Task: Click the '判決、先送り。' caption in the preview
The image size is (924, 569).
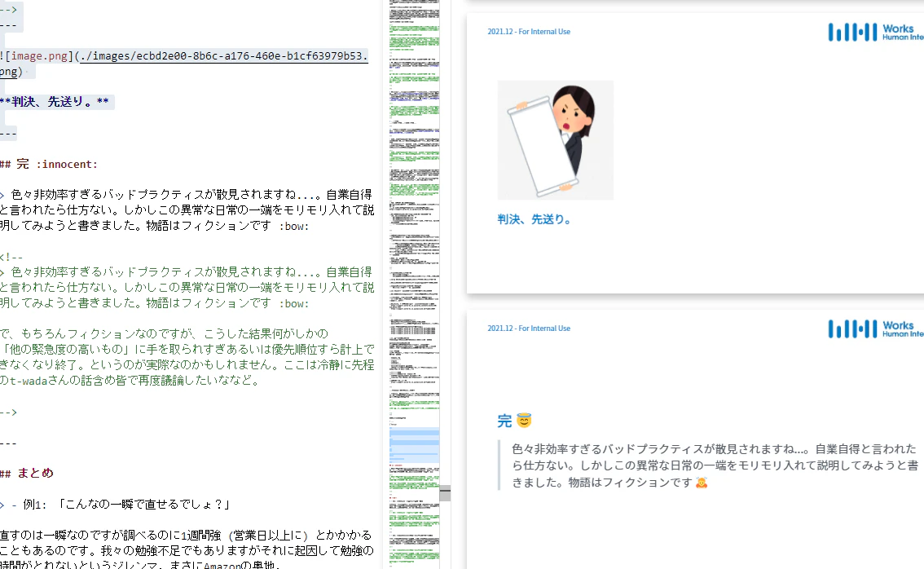Action: pyautogui.click(x=535, y=219)
